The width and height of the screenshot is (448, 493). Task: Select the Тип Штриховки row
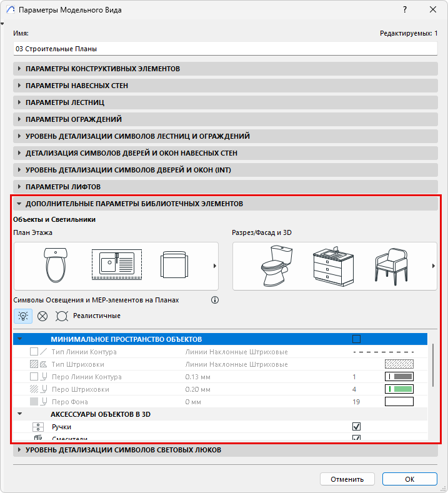tap(220, 364)
